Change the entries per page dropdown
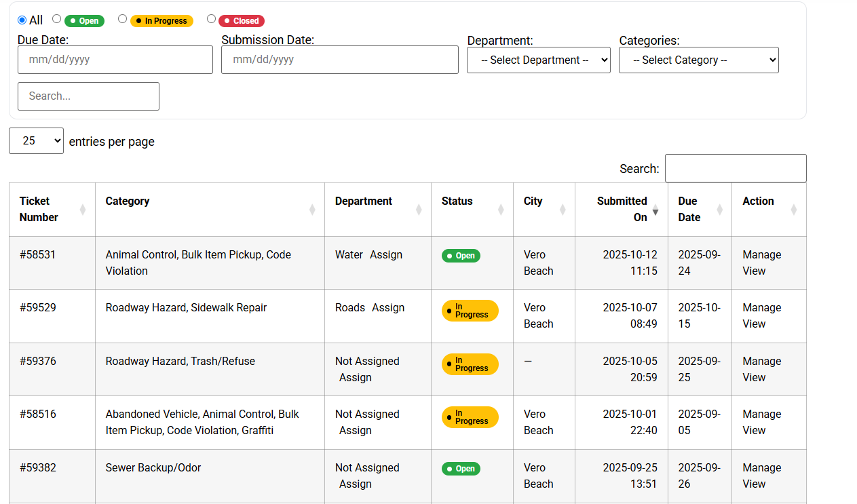857x504 pixels. coord(36,141)
